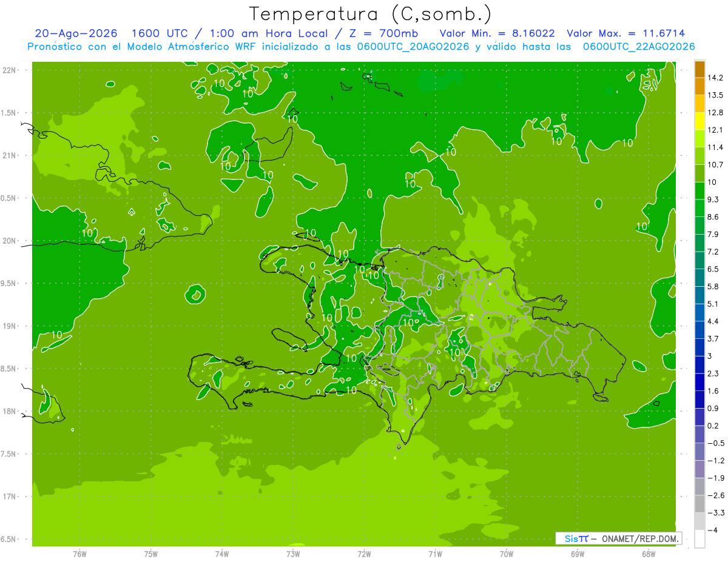Click the "12.1" legend value
Image resolution: width=728 pixels, height=562 pixels.
(715, 130)
